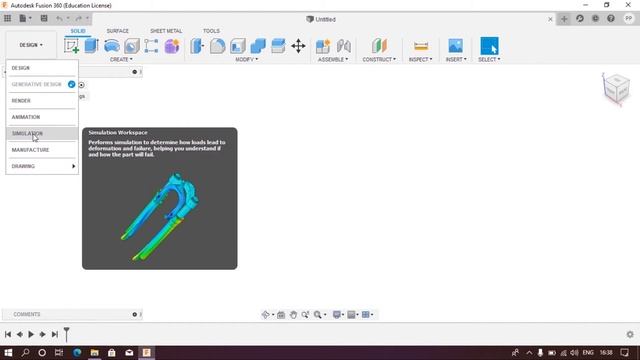Viewport: 640px width, 360px height.
Task: Select the Extrude tool
Action: [x=91, y=46]
